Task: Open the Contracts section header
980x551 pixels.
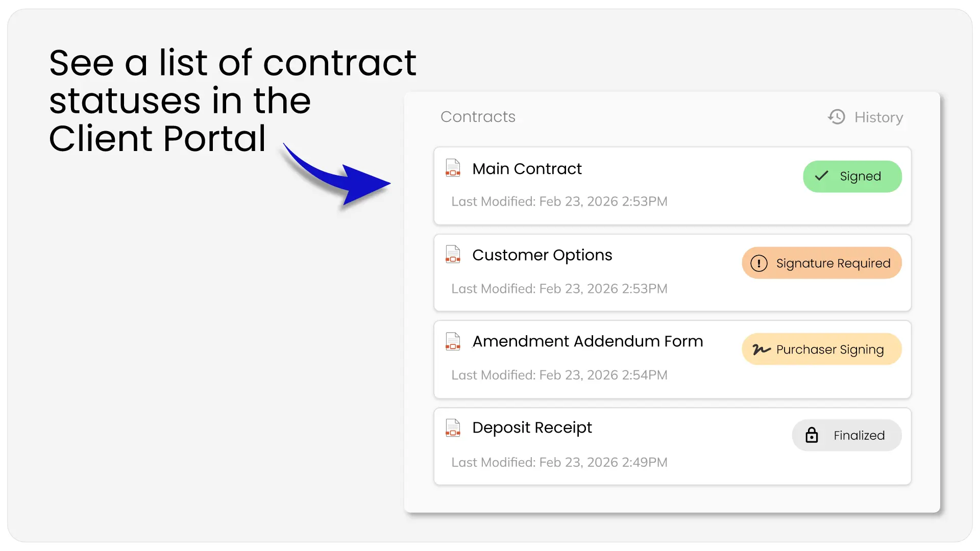Action: (x=478, y=117)
